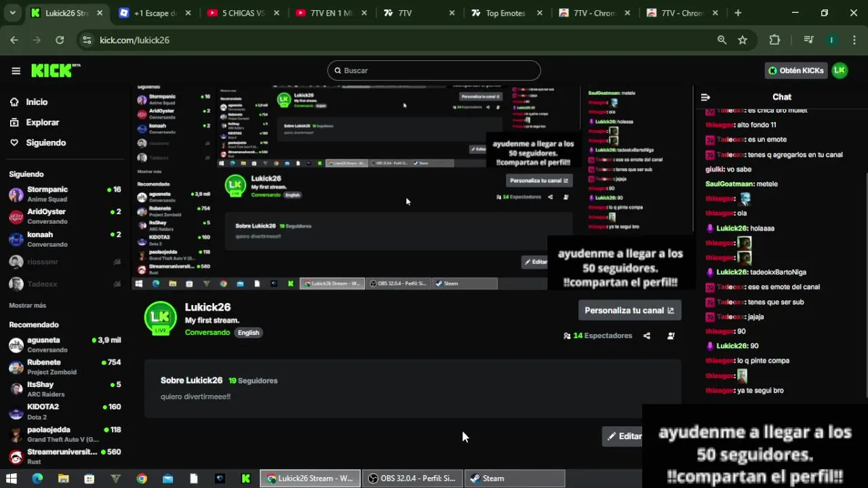Open AridOyster followed channel
868x488 pixels.
[65, 216]
